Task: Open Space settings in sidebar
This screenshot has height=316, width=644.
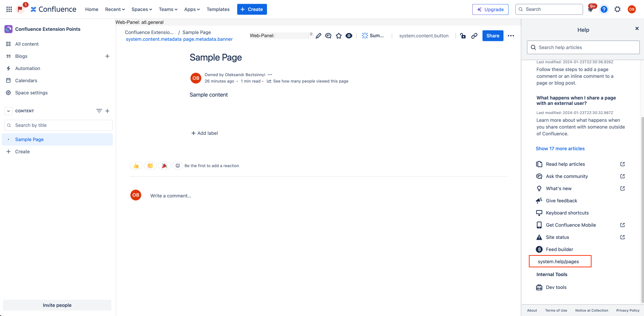Action: coord(58,93)
